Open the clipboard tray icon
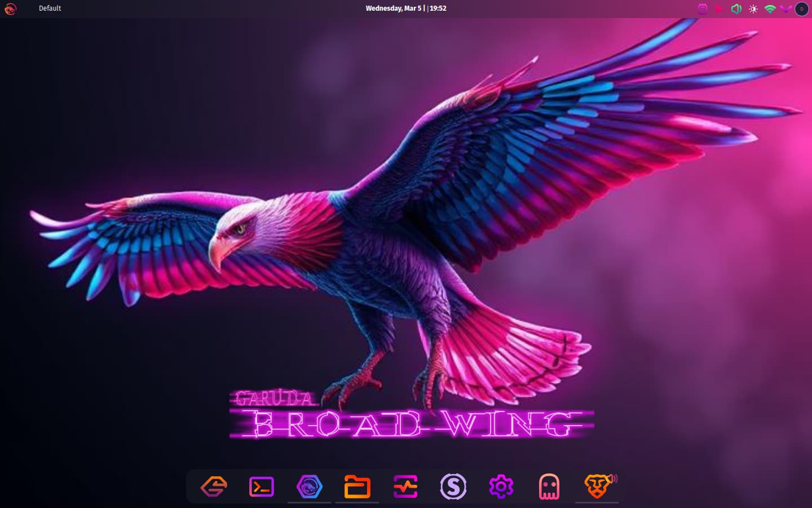The image size is (812, 508). [x=703, y=8]
